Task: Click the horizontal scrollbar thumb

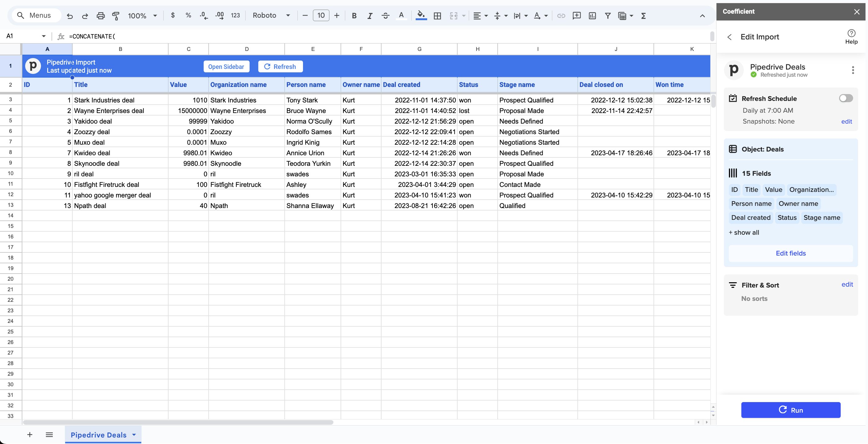Action: (178, 422)
